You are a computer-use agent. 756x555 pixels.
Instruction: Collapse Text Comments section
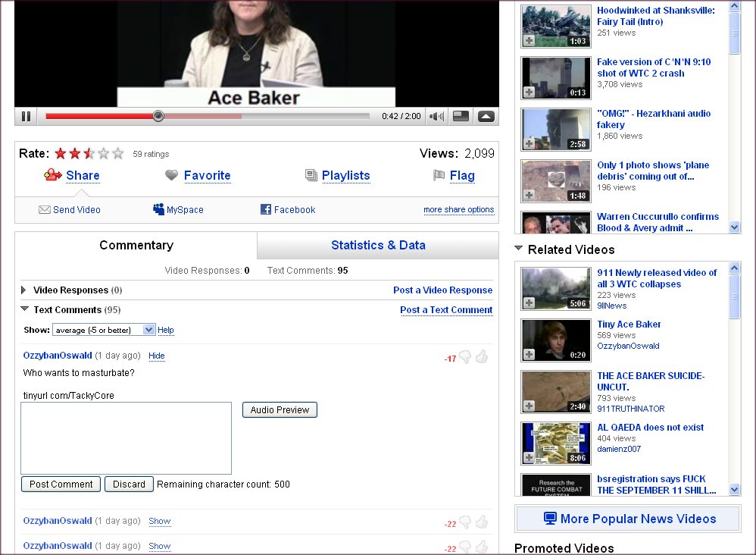coord(24,309)
